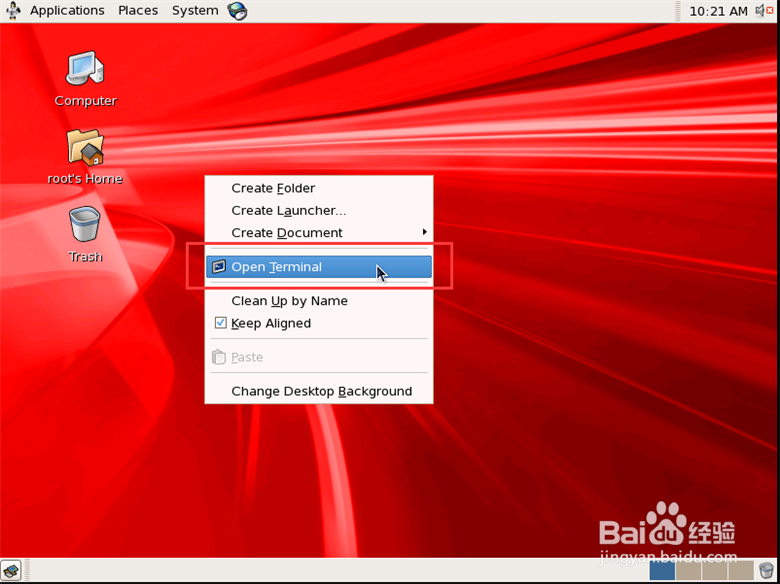780x584 pixels.
Task: Open the Computer desktop icon
Action: point(85,67)
